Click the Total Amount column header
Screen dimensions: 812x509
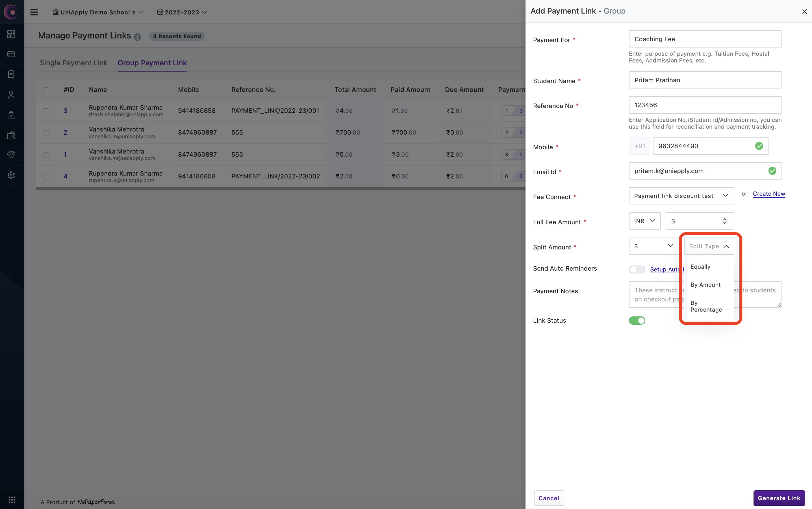(355, 90)
